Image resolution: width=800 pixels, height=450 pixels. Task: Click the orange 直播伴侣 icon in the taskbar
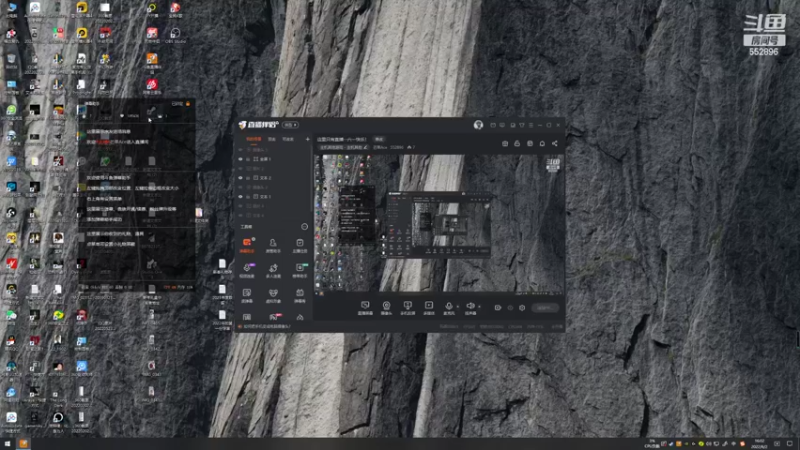pyautogui.click(x=23, y=444)
